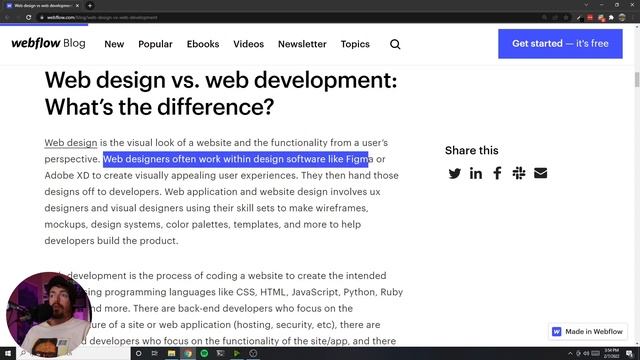This screenshot has width=640, height=360.
Task: Open the Videos menu item
Action: pyautogui.click(x=249, y=44)
